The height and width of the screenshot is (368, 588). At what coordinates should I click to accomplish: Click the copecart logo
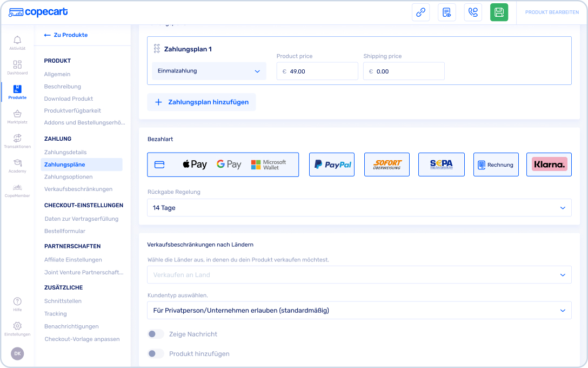point(38,12)
